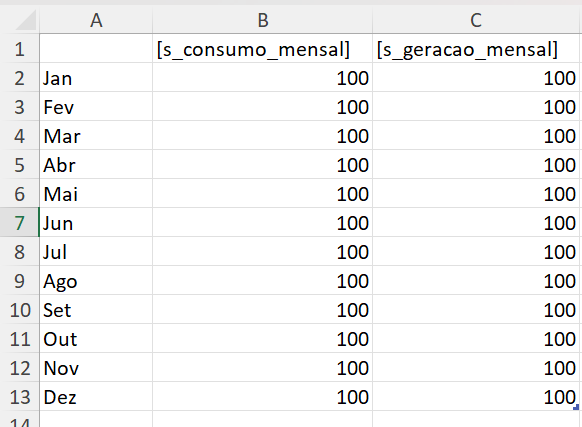Click the consumo value for Mar
The width and height of the screenshot is (582, 427).
(262, 136)
